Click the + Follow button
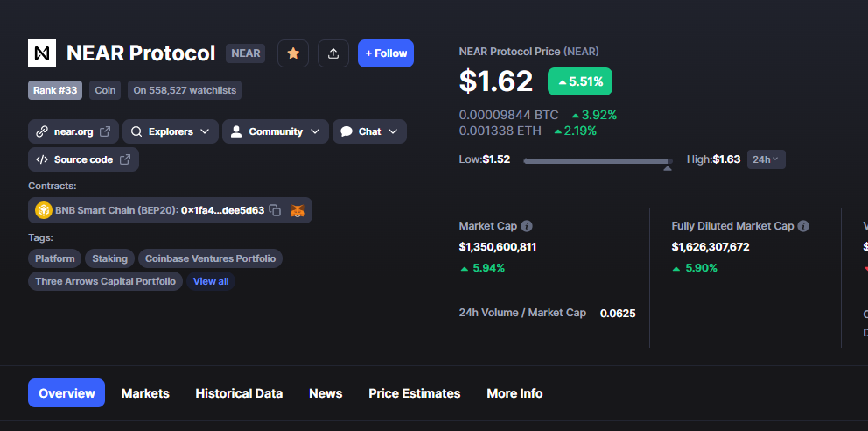 click(x=386, y=53)
